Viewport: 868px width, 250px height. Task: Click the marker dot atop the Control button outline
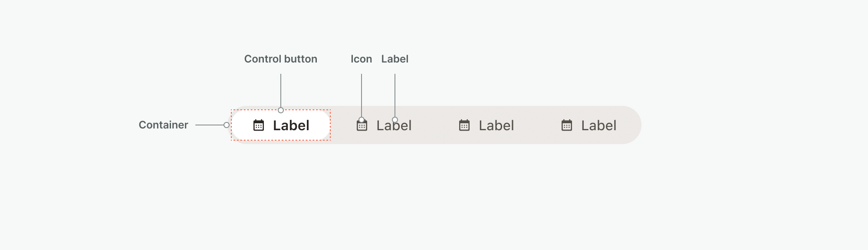(x=281, y=110)
